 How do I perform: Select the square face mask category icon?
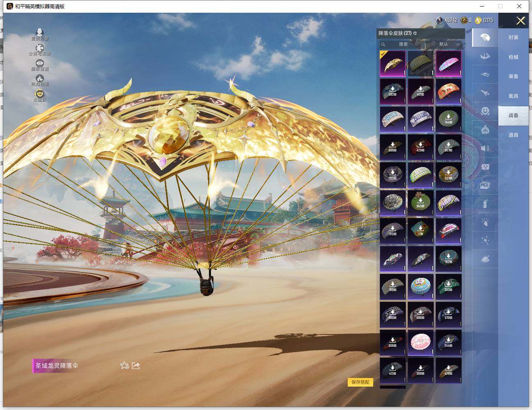pyautogui.click(x=485, y=167)
